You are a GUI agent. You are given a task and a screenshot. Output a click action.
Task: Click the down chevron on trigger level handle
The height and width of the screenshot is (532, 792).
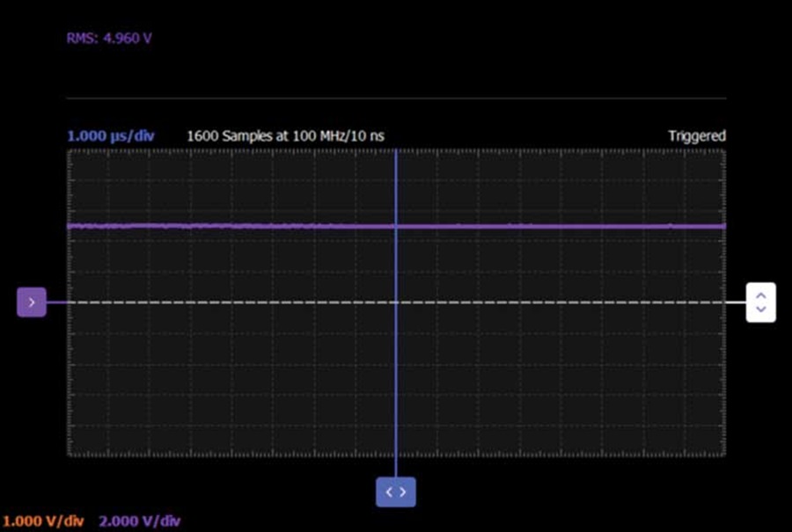click(x=760, y=309)
